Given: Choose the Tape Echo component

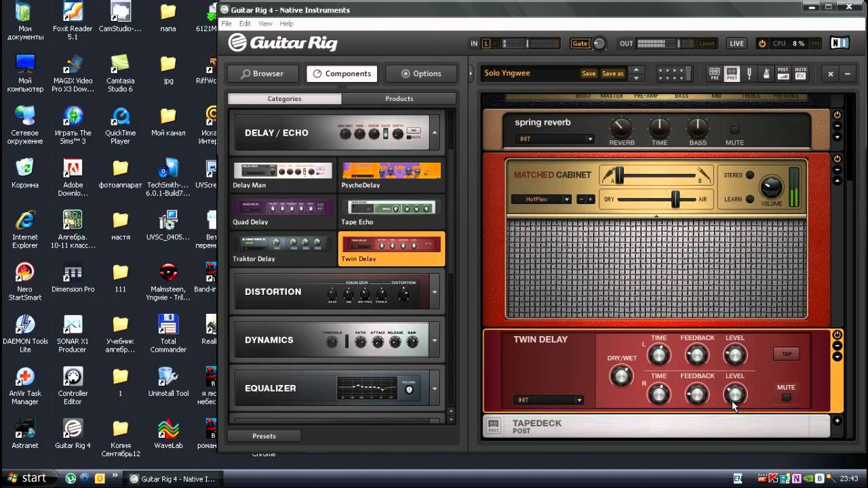Looking at the screenshot, I should [x=391, y=211].
